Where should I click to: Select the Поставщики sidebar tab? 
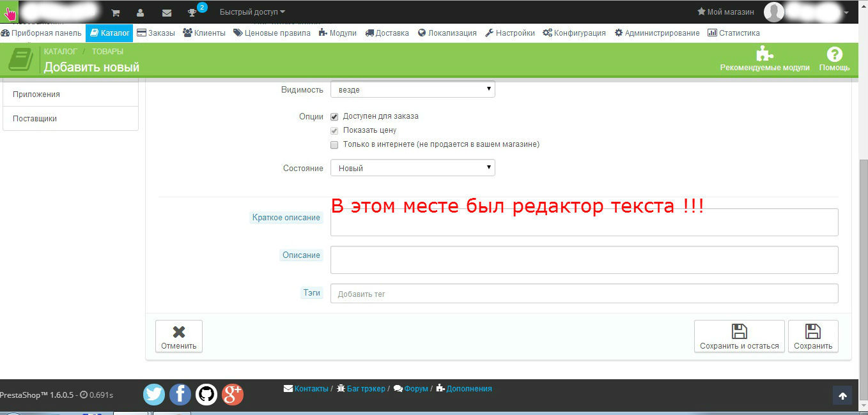(70, 118)
